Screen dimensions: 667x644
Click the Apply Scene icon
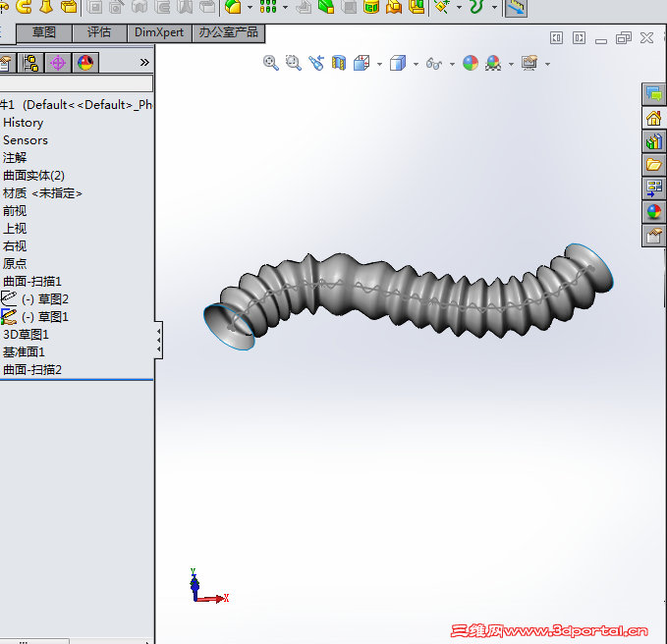[x=493, y=63]
